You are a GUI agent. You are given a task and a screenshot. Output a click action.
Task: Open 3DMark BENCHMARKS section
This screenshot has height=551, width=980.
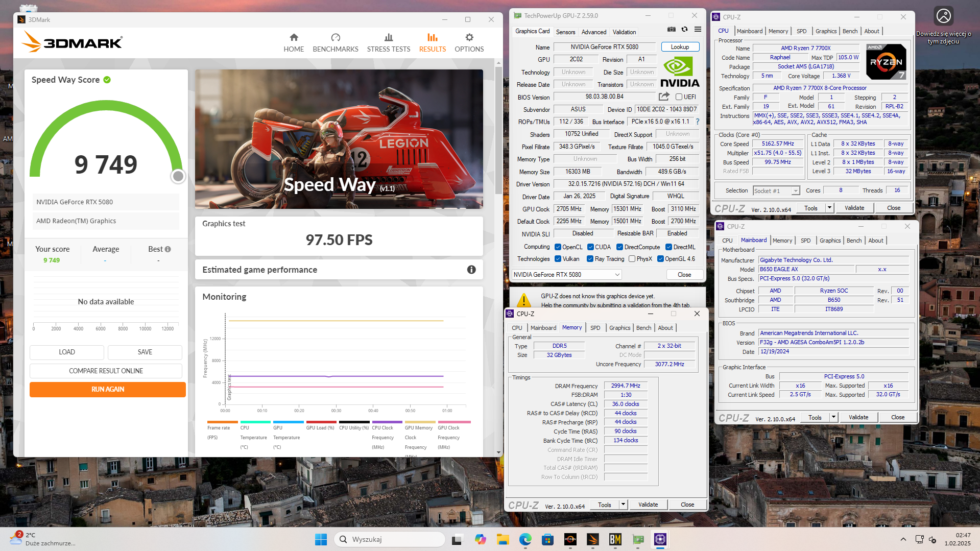coord(336,43)
